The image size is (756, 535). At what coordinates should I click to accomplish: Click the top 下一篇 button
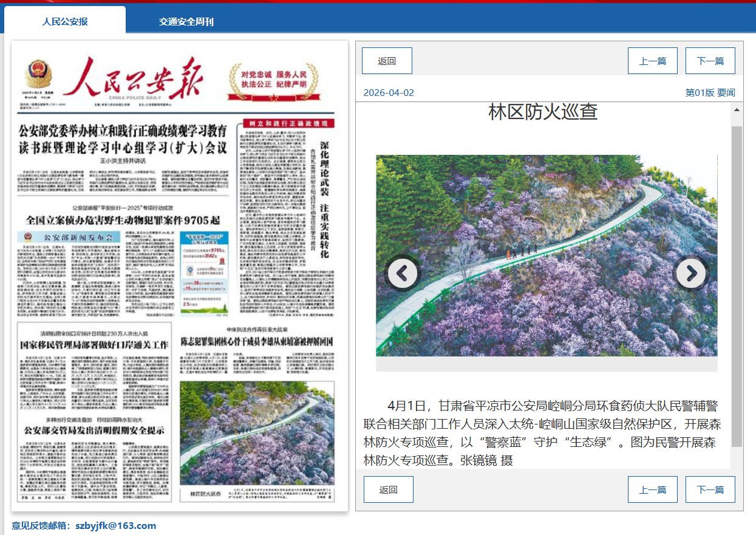tap(710, 61)
